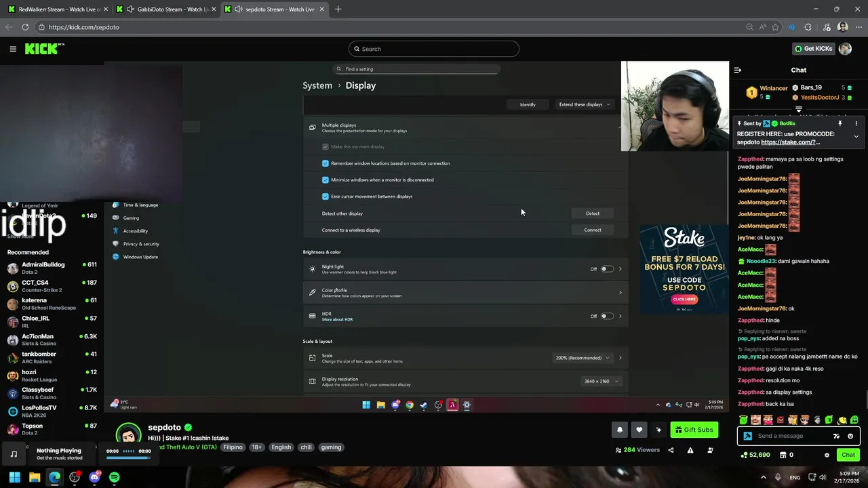This screenshot has width=868, height=488.
Task: Open HDR details chevron
Action: point(620,316)
